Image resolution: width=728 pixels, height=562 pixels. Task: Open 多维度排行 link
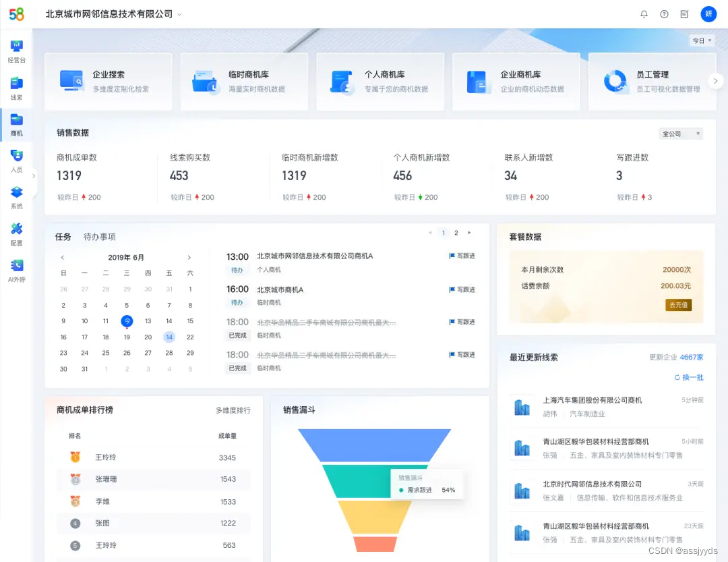coord(233,410)
